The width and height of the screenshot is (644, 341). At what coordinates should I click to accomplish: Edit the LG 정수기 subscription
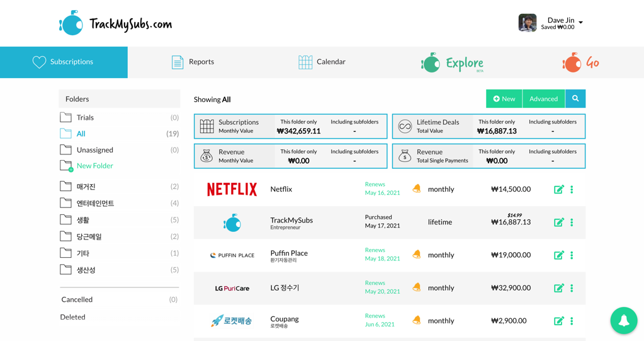tap(558, 288)
